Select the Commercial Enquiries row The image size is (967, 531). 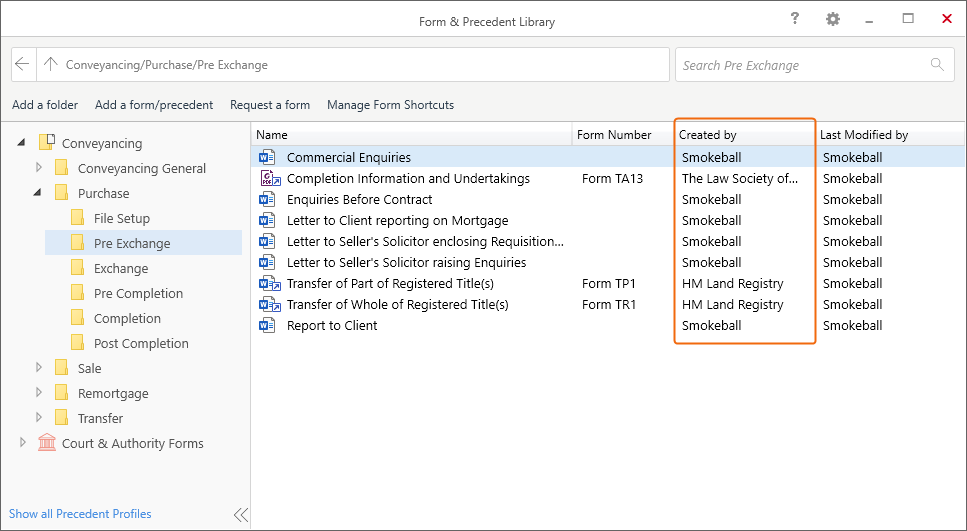[607, 157]
